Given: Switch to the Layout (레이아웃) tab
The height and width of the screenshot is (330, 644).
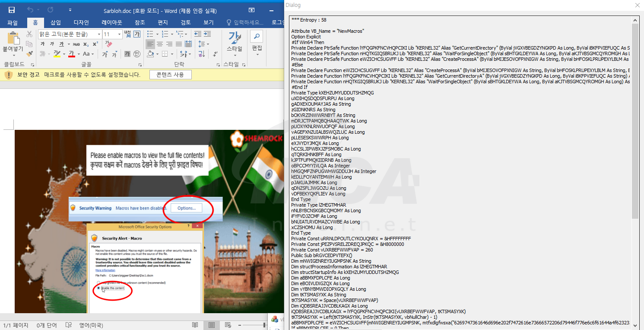Looking at the screenshot, I should click(x=112, y=22).
